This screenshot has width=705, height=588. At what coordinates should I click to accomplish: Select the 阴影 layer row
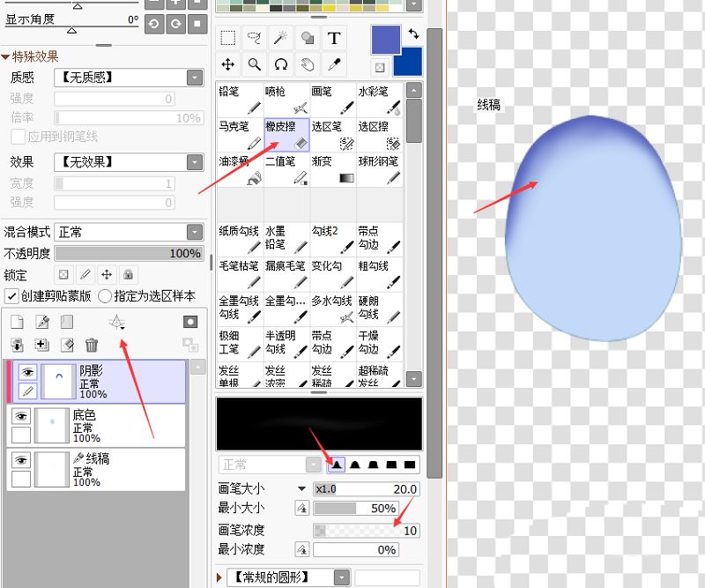click(x=99, y=382)
